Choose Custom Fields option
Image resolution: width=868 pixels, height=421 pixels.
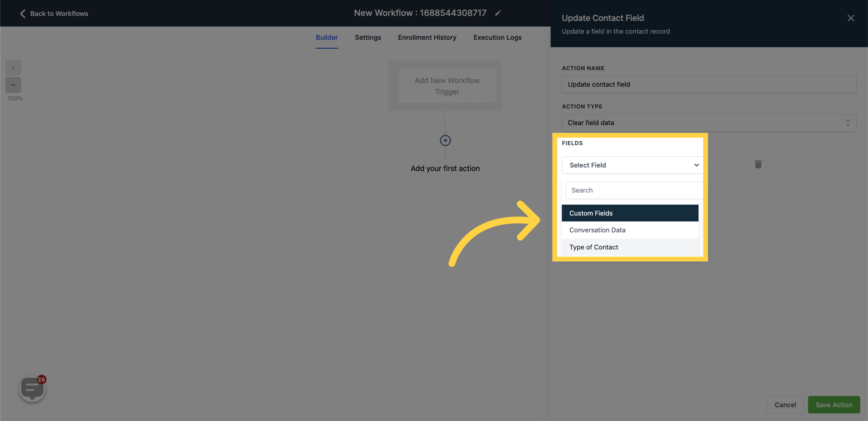pos(630,213)
